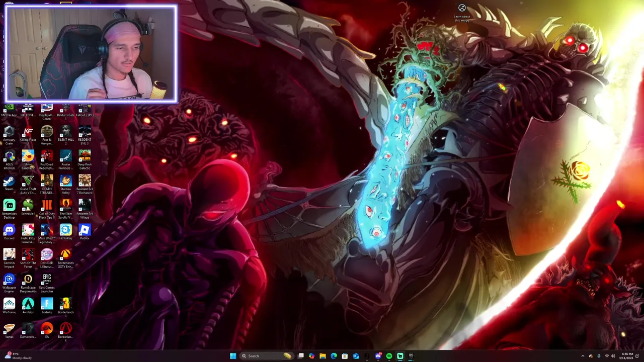Open Task View from the taskbar
The width and height of the screenshot is (644, 362).
tap(301, 356)
